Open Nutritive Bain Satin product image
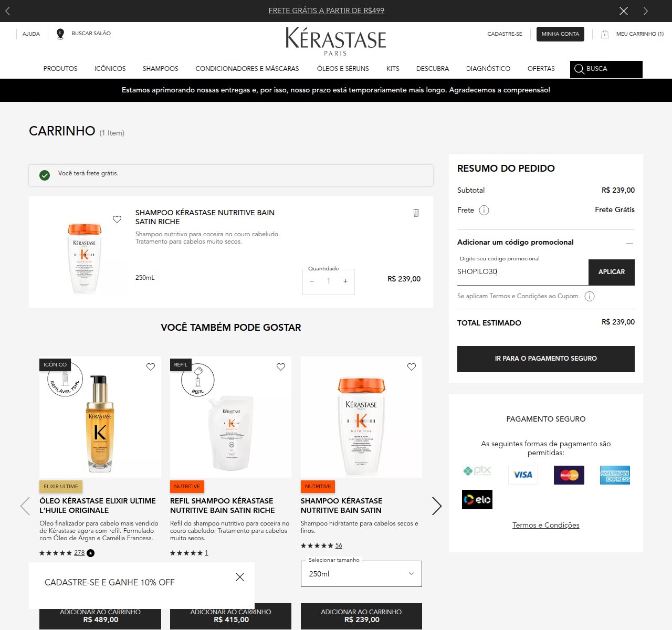The width and height of the screenshot is (672, 630). pyautogui.click(x=361, y=417)
